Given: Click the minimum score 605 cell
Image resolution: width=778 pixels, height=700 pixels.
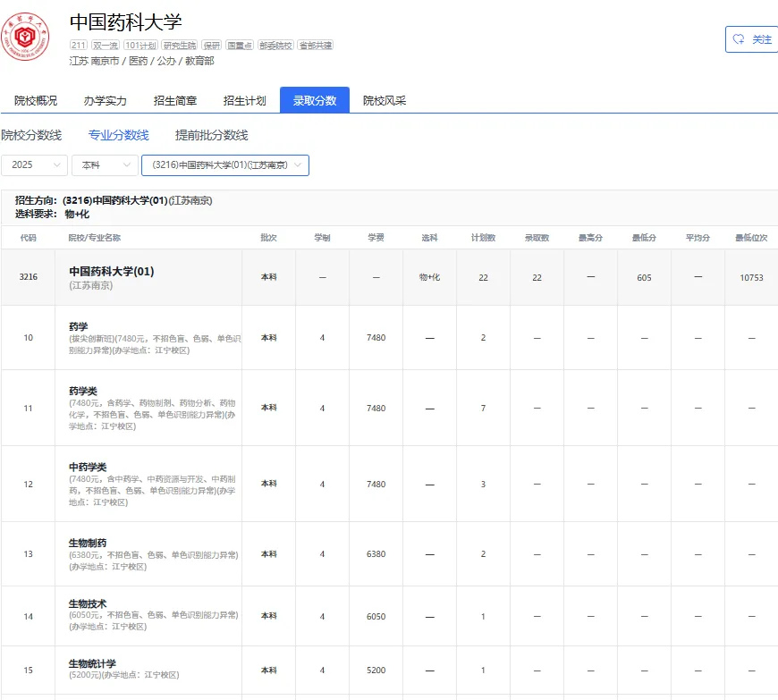Looking at the screenshot, I should 644,278.
